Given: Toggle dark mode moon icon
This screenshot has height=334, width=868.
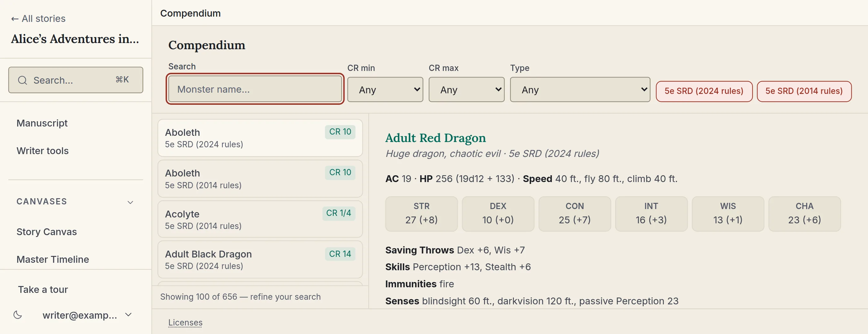Looking at the screenshot, I should [18, 315].
